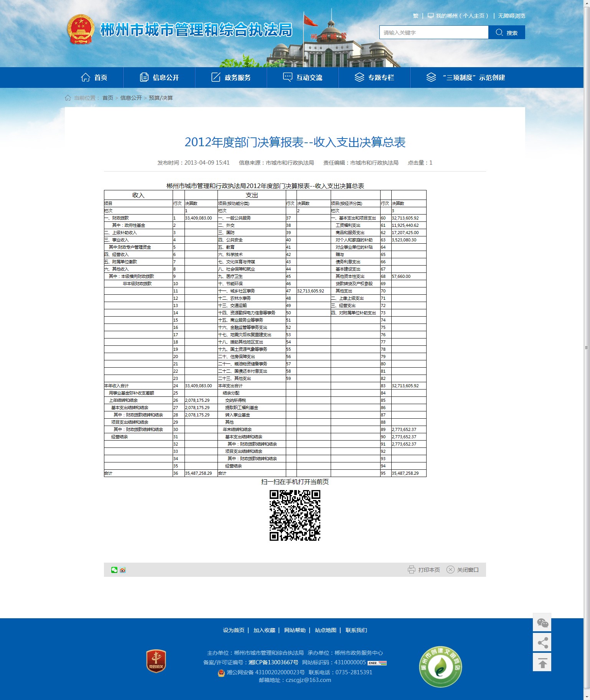The width and height of the screenshot is (590, 700).
Task: Click the 11,925,440.62 cell for 工资福利支出
Action: (409, 225)
